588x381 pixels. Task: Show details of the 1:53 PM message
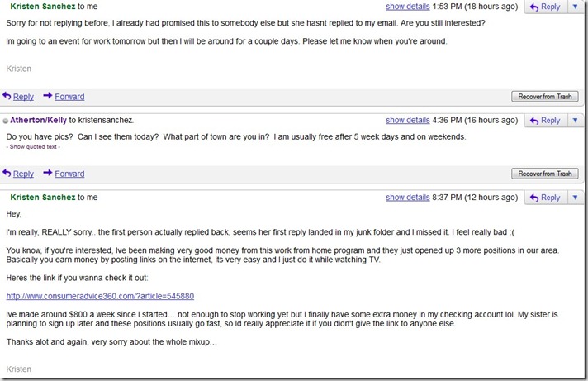pos(407,7)
